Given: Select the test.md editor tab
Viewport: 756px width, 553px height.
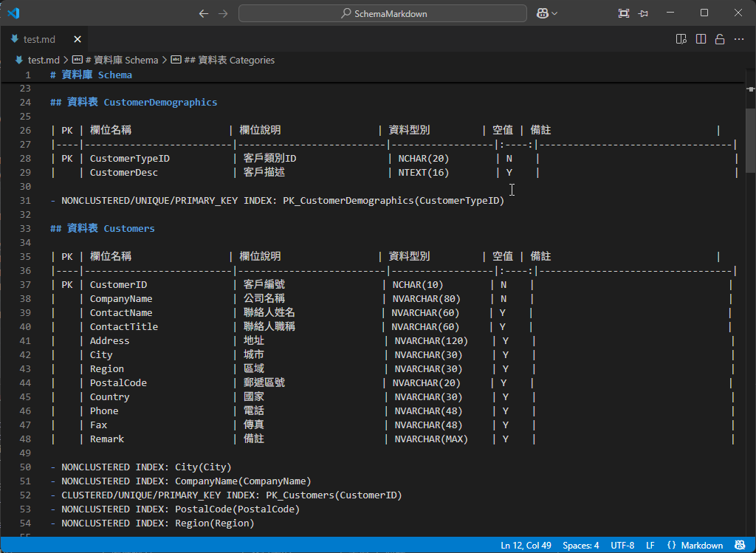Looking at the screenshot, I should [38, 39].
